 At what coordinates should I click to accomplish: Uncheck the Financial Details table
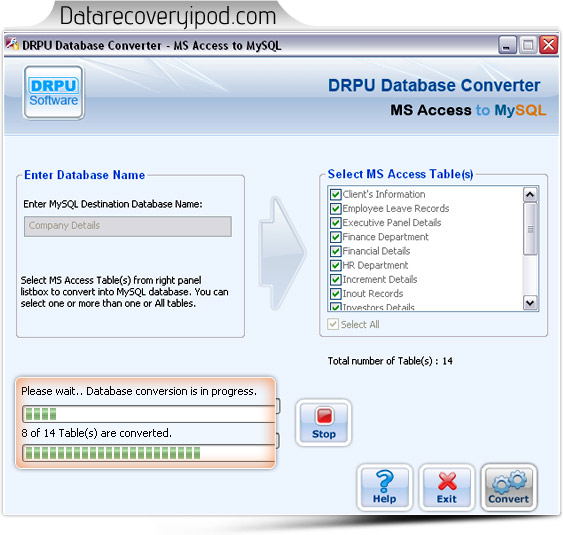pyautogui.click(x=335, y=251)
